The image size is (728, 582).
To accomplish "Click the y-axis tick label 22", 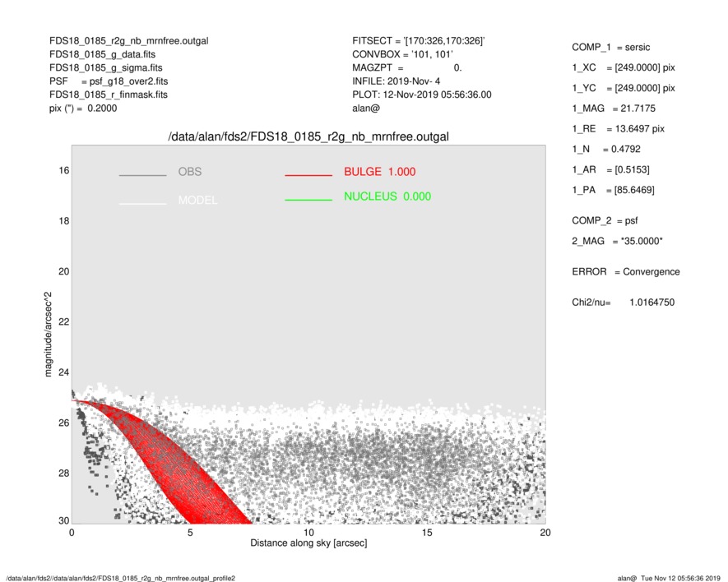I will click(x=63, y=322).
